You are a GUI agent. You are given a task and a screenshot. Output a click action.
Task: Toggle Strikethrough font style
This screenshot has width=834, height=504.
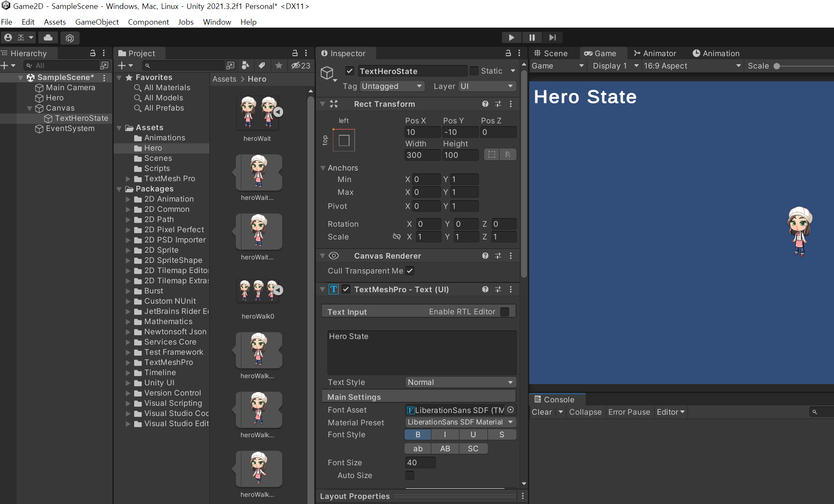pos(502,435)
